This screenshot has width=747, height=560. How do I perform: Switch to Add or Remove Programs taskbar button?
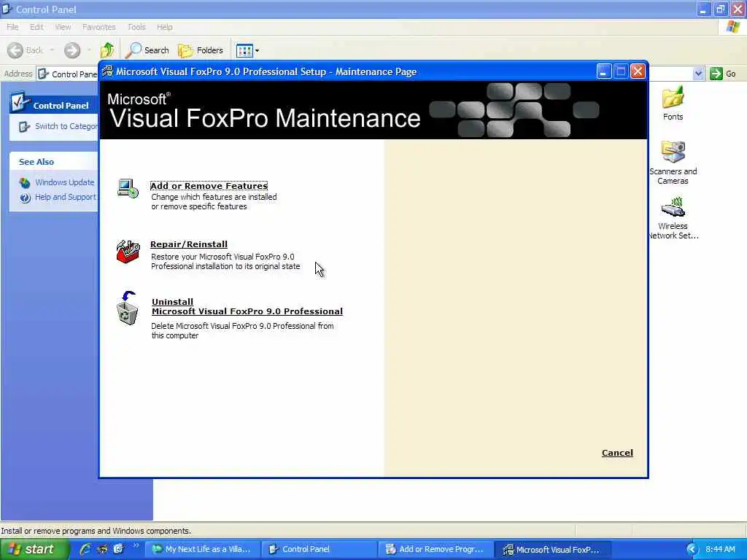[x=435, y=550]
